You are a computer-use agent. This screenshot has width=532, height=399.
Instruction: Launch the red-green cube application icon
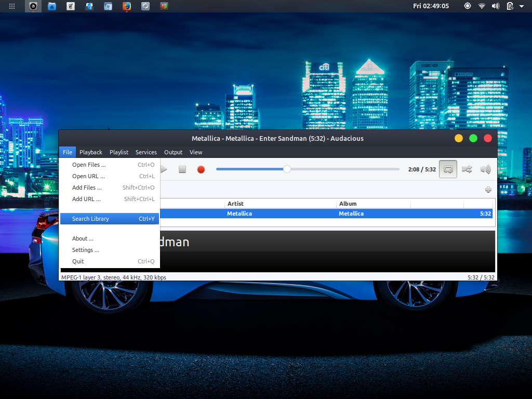[164, 6]
